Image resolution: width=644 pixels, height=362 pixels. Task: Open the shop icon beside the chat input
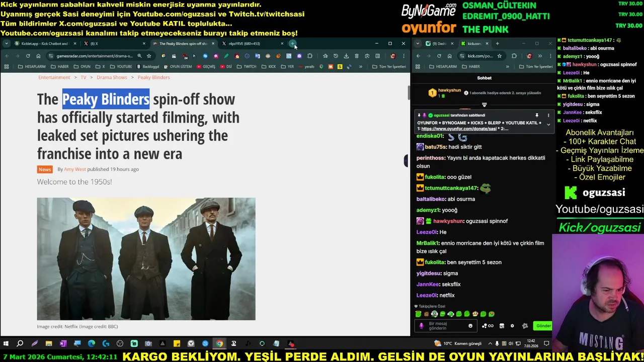502,326
